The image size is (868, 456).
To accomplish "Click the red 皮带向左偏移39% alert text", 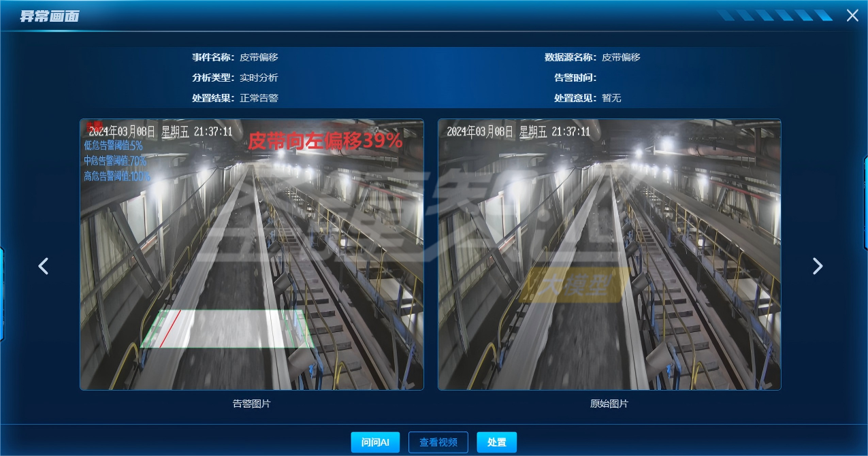I will click(325, 142).
